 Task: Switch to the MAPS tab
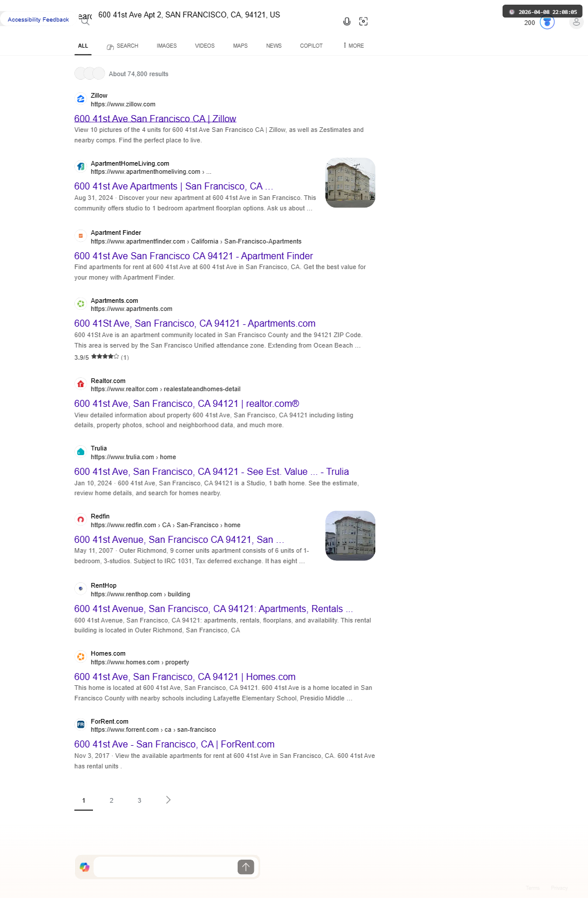point(241,46)
